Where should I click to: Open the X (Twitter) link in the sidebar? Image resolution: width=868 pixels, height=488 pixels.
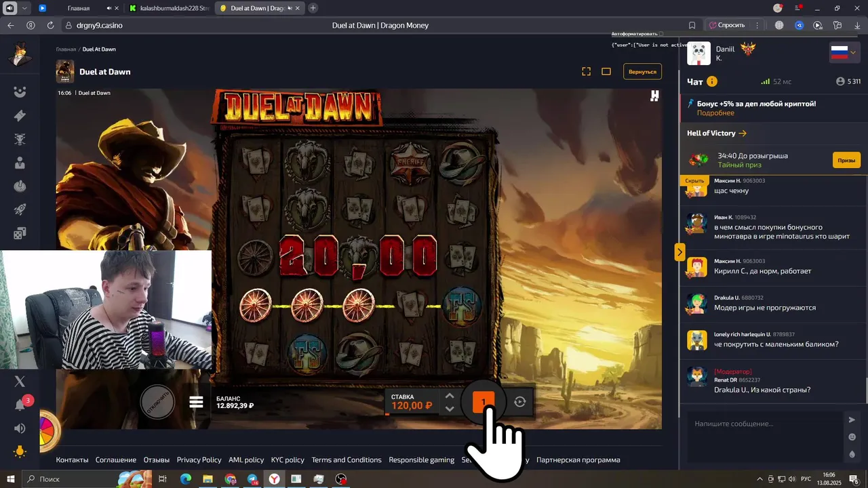coord(20,382)
